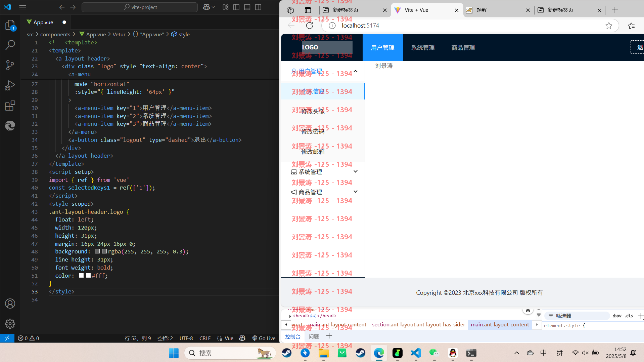Expand 商品管理 sidebar submenu

[323, 192]
